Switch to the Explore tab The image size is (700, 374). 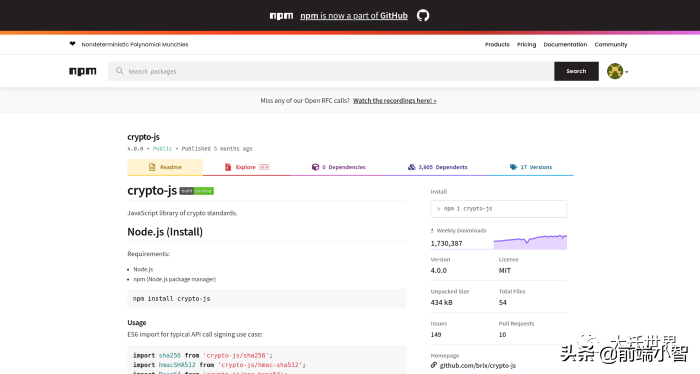click(x=247, y=167)
